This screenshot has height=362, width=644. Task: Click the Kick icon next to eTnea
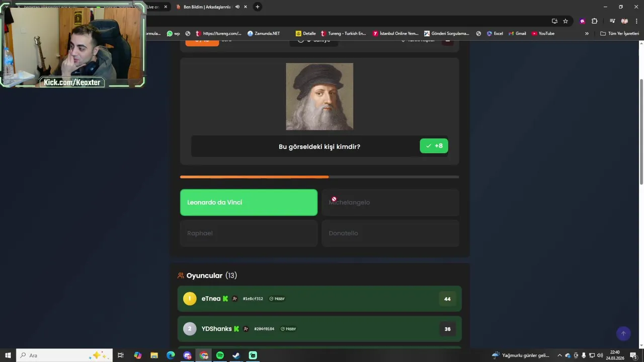225,299
